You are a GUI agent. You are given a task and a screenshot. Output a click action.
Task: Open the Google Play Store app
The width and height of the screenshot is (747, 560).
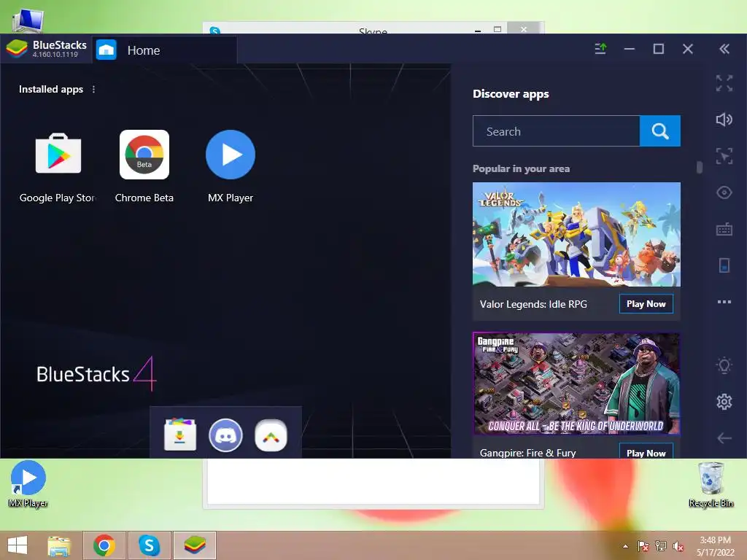click(x=58, y=155)
